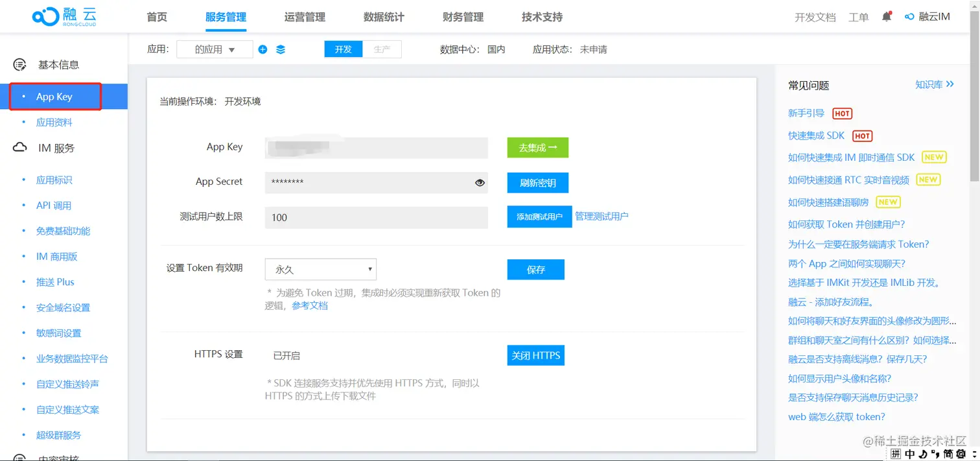Open 两个 App 之间如何实现聊天 link

tap(846, 264)
